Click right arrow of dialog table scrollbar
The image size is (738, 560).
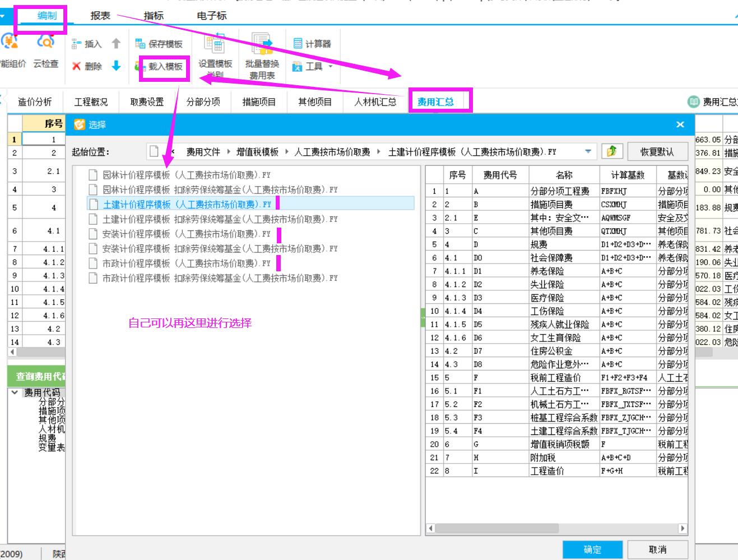coord(682,528)
